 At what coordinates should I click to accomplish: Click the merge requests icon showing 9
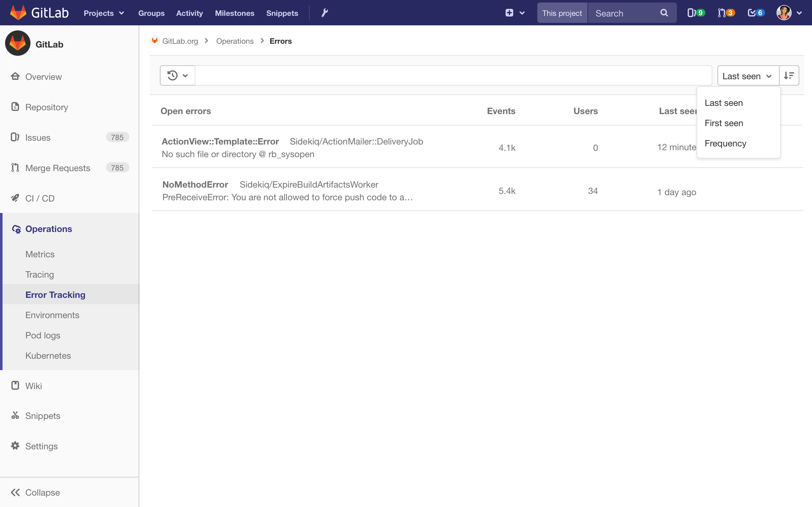click(695, 13)
